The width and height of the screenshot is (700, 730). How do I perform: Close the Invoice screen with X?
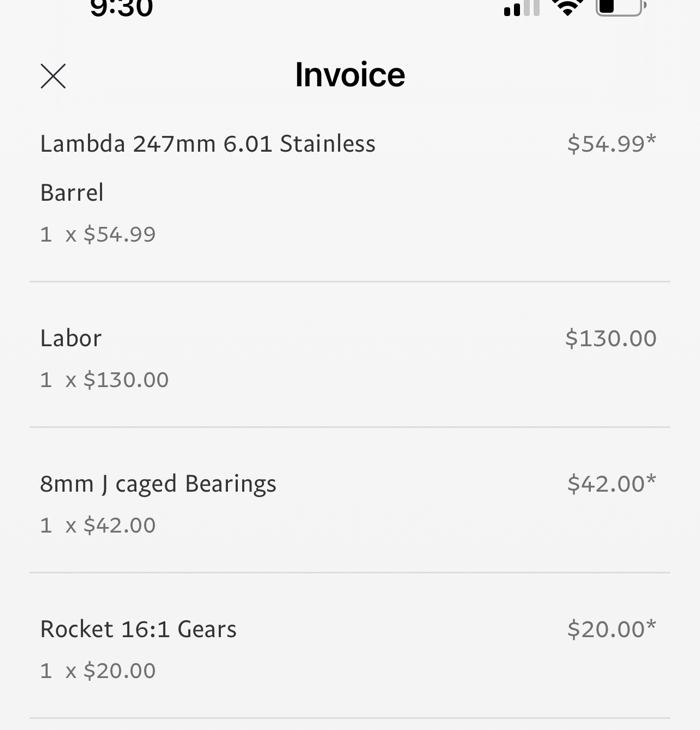(x=53, y=76)
